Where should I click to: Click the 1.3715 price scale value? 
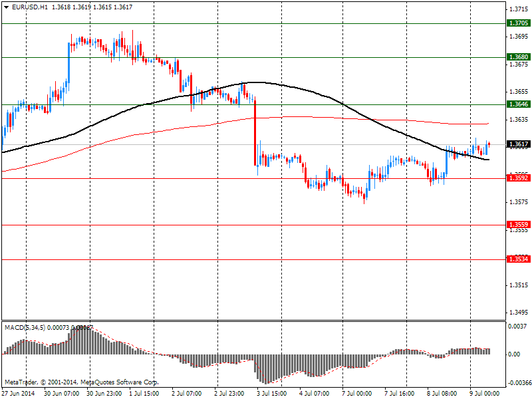(x=519, y=9)
